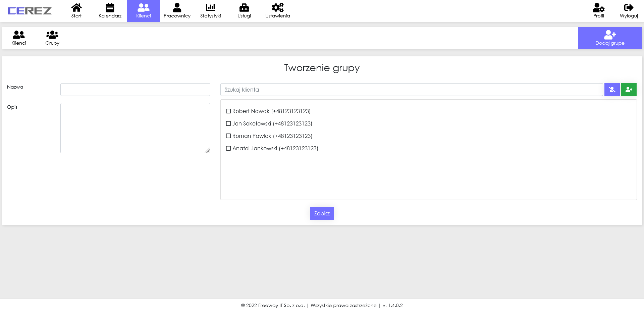Enable the Anatol Jankowski checkbox
644x311 pixels.
tap(228, 148)
